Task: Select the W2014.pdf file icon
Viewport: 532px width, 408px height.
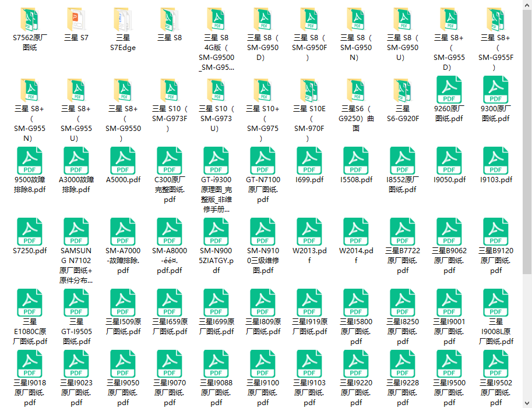Action: point(356,232)
